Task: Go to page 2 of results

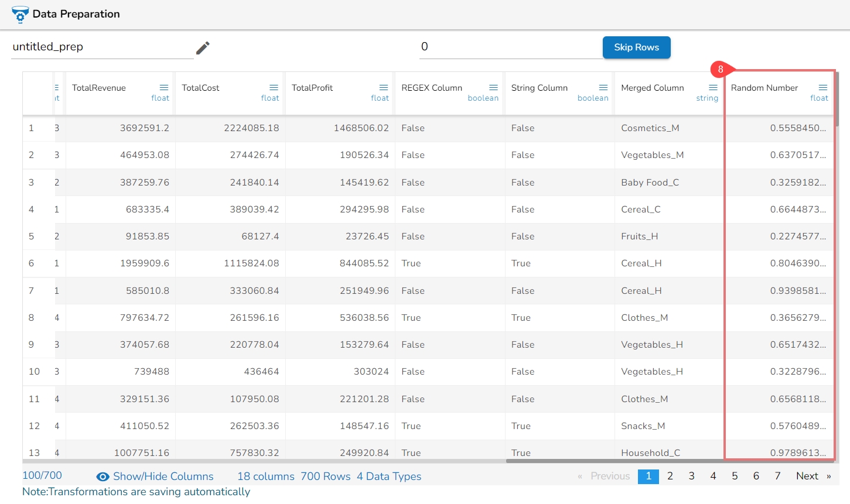Action: 670,476
